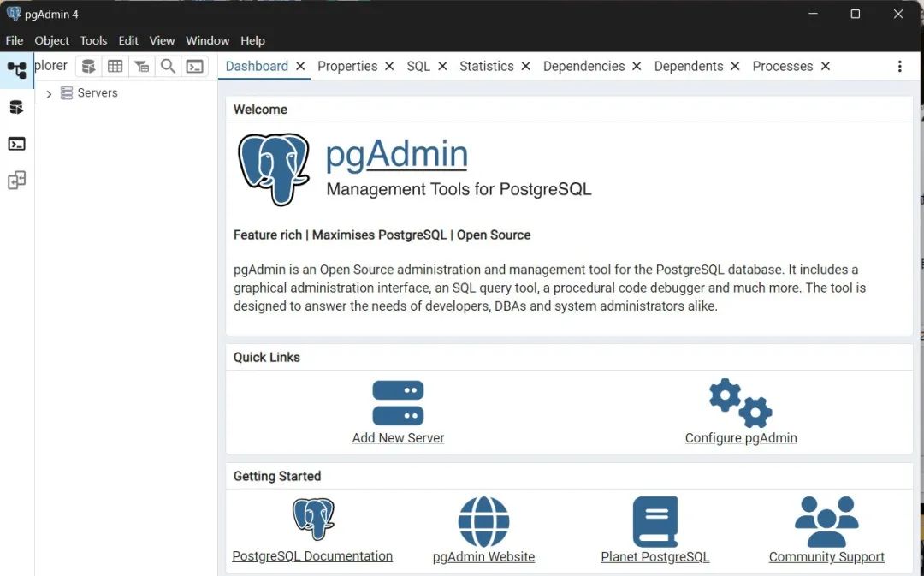Open the Planet PostgreSQL link
This screenshot has height=576, width=924.
coord(655,556)
